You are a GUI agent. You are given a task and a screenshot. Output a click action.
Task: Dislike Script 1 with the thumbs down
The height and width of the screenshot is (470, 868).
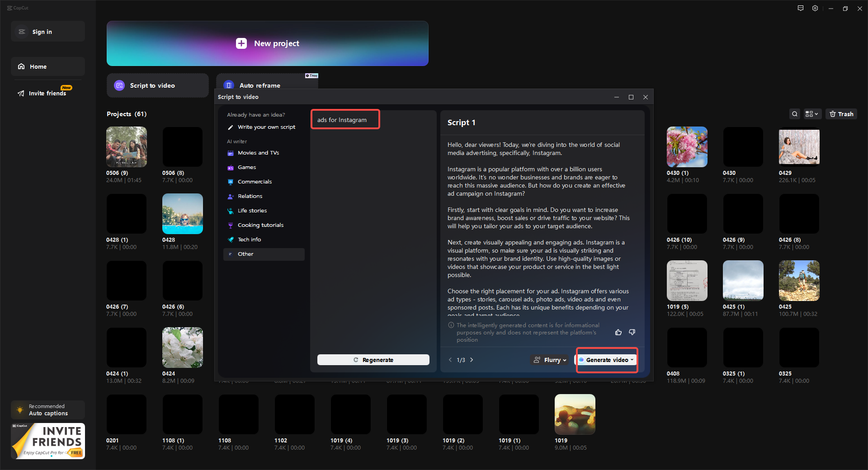pyautogui.click(x=632, y=332)
